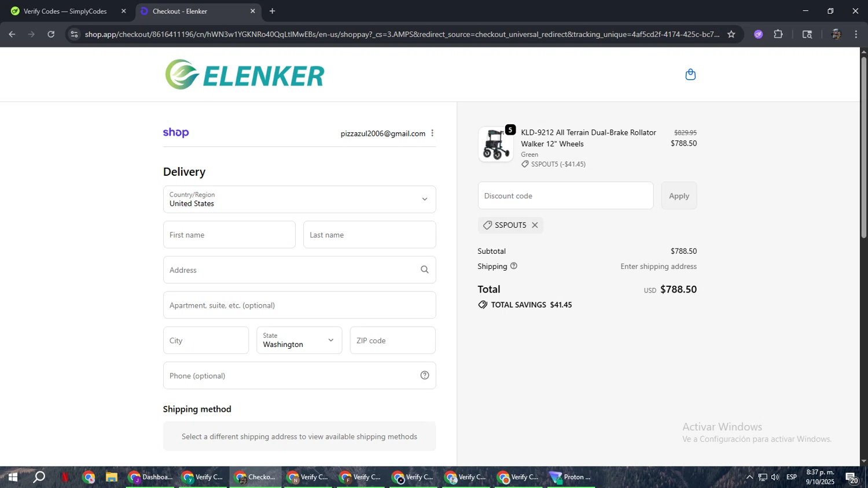Screen dimensions: 868x488
Task: Click the Discount code input
Action: click(x=565, y=196)
